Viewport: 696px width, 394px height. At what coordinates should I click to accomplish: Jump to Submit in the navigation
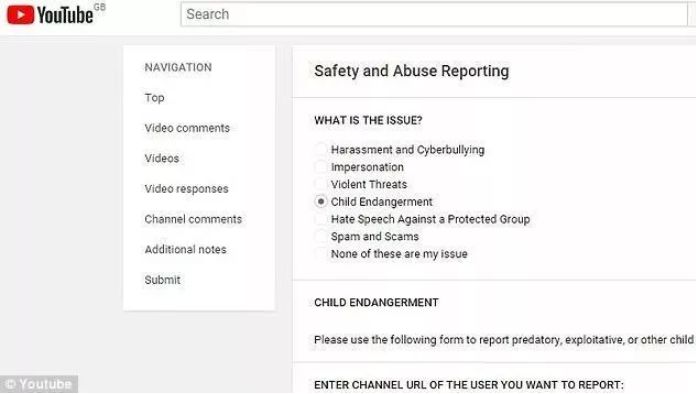tap(162, 280)
